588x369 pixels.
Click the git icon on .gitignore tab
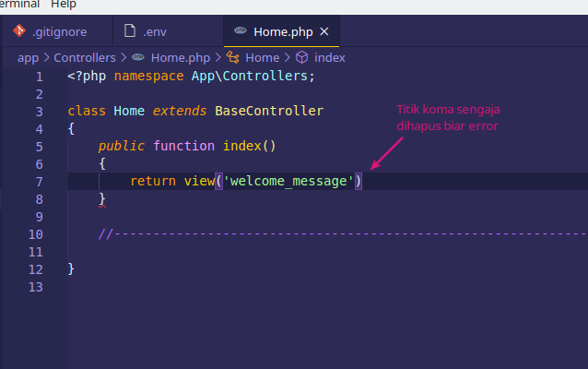18,32
